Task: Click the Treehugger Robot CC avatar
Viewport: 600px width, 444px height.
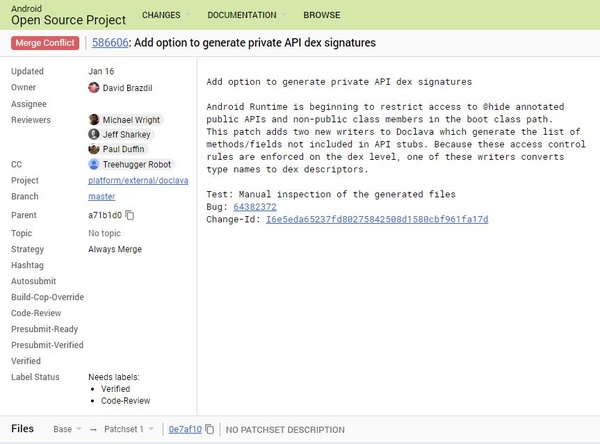Action: tap(94, 164)
